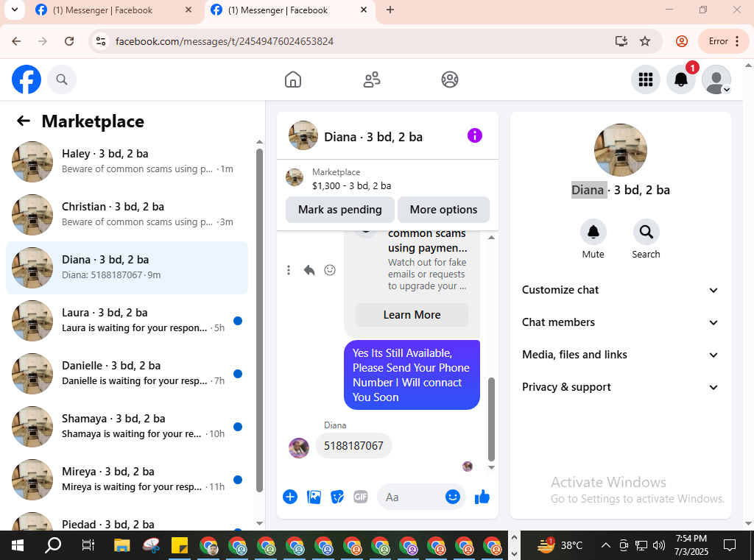This screenshot has width=754, height=560.
Task: Open the Friends icon in top navigation
Action: (372, 79)
